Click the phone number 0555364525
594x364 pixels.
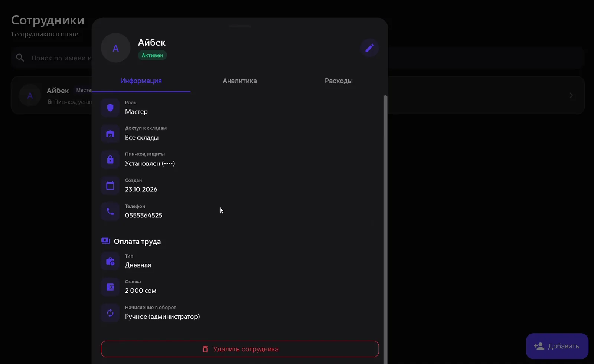tap(144, 215)
